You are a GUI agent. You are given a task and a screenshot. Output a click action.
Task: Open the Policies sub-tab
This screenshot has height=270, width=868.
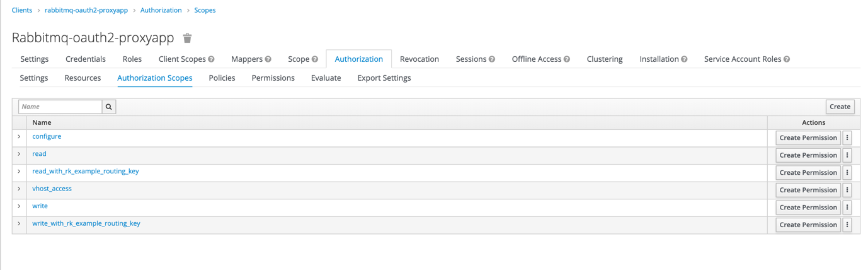tap(222, 78)
